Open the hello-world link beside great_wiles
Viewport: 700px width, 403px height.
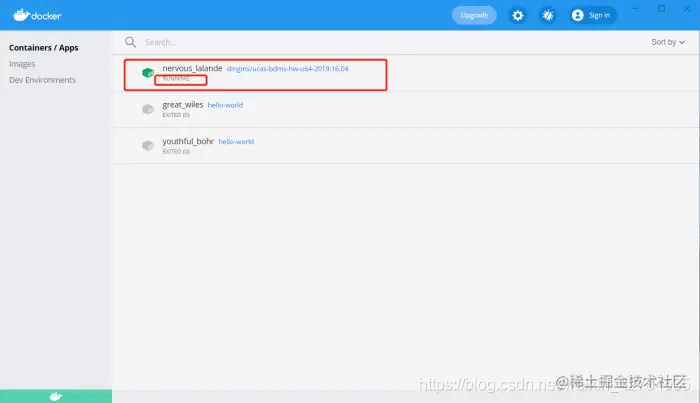click(225, 105)
